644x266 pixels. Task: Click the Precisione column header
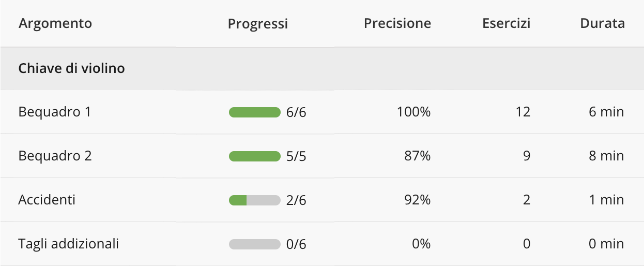[x=397, y=23]
